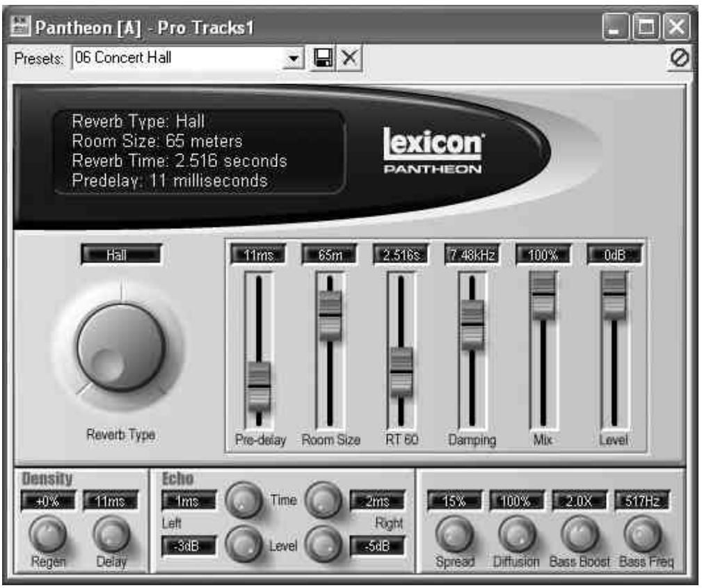Viewport: 702px width, 588px height.
Task: Click the Pre-delay slider handle
Action: point(259,386)
